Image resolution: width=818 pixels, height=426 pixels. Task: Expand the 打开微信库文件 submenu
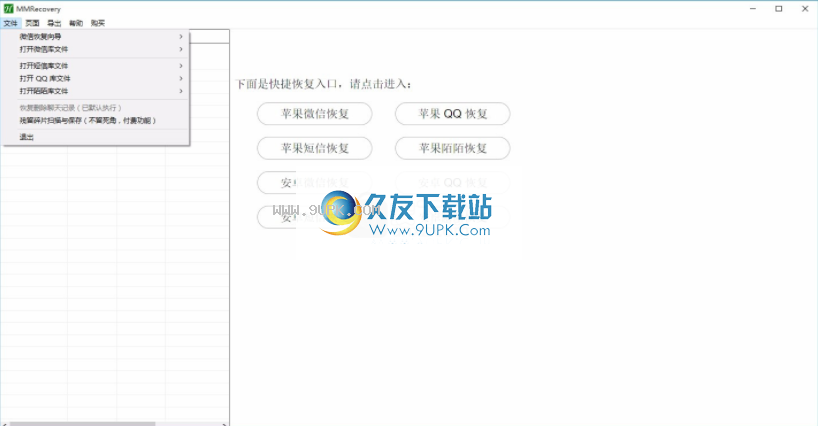click(96, 49)
